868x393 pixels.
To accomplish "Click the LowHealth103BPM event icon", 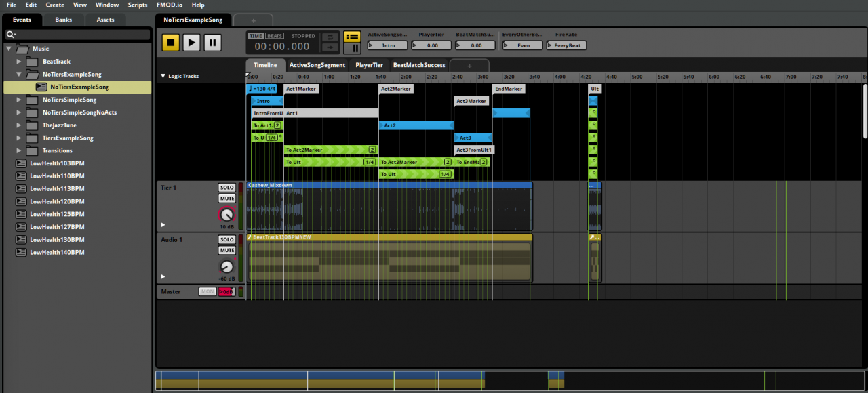I will point(22,163).
